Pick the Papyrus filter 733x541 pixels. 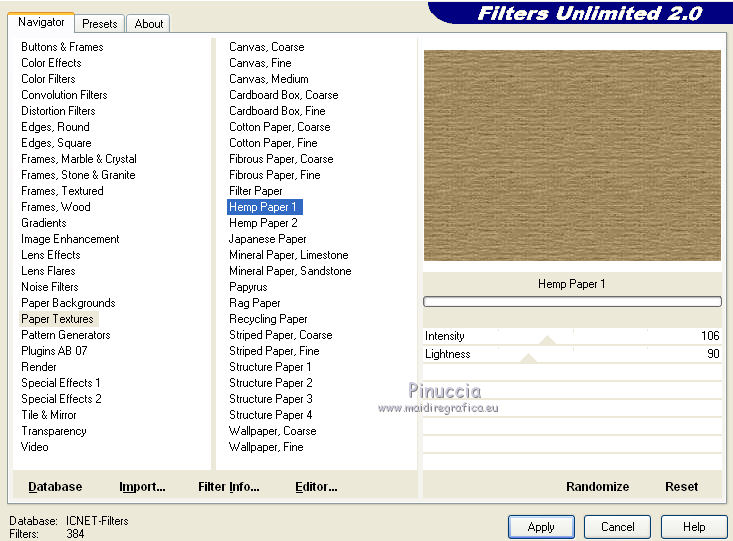click(248, 287)
